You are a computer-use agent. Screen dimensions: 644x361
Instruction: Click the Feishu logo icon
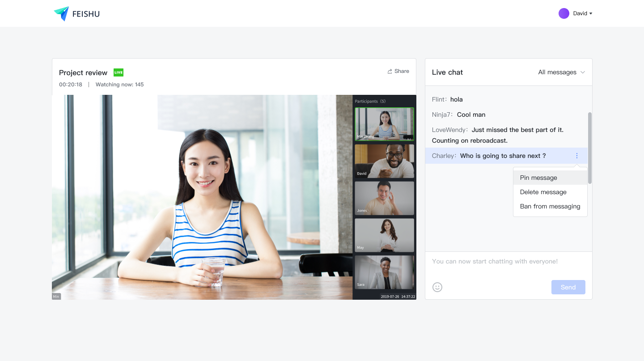coord(62,13)
